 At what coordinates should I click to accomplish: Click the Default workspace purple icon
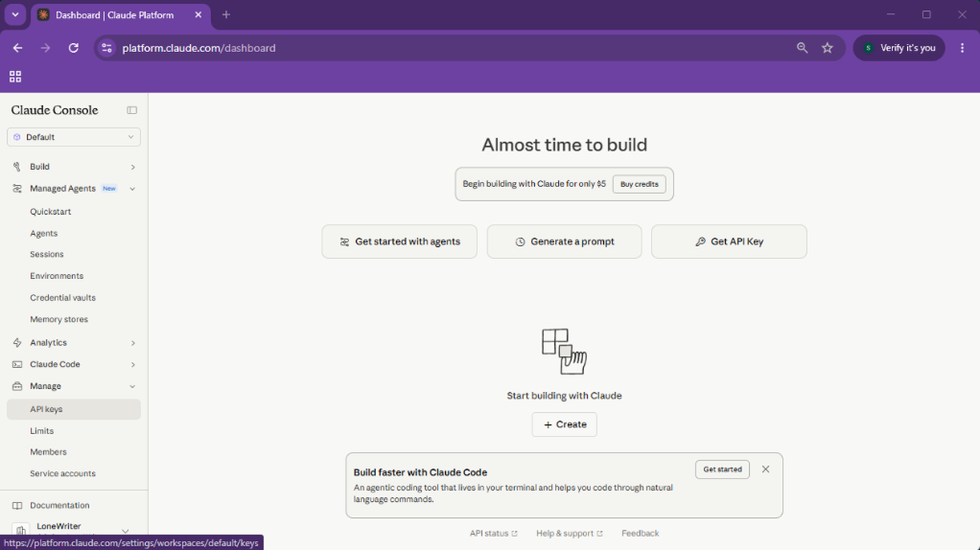click(x=17, y=137)
